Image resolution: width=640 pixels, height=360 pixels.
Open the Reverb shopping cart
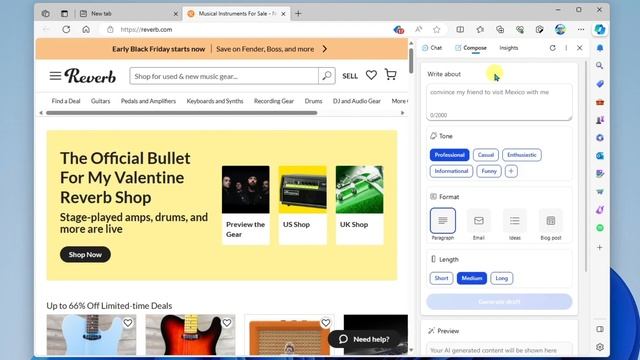391,74
